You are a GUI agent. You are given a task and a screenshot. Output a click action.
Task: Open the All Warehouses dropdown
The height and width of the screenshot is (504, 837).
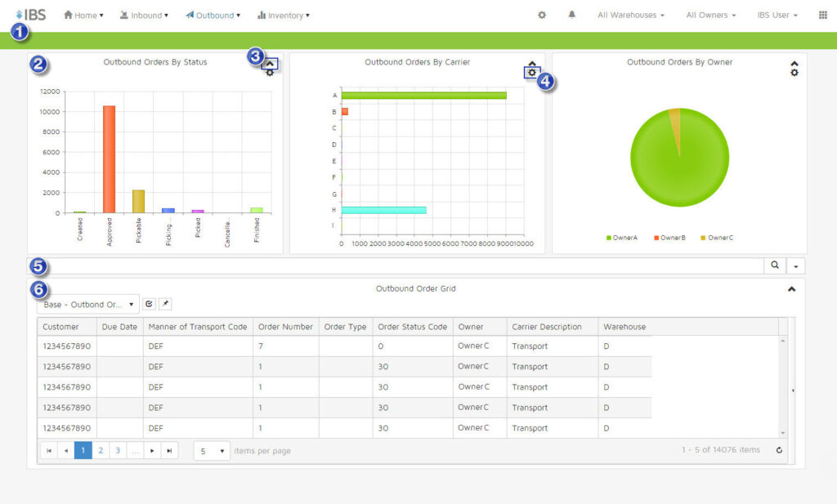[631, 15]
